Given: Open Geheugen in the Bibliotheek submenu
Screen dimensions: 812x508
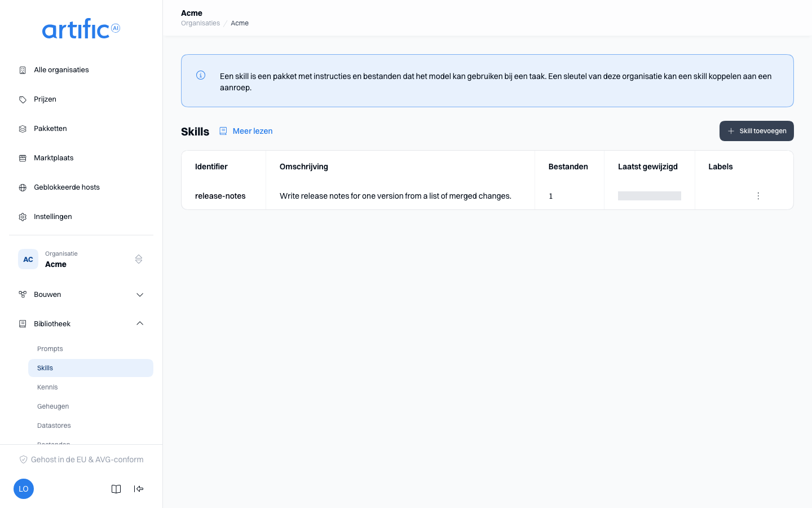Looking at the screenshot, I should click(91, 406).
